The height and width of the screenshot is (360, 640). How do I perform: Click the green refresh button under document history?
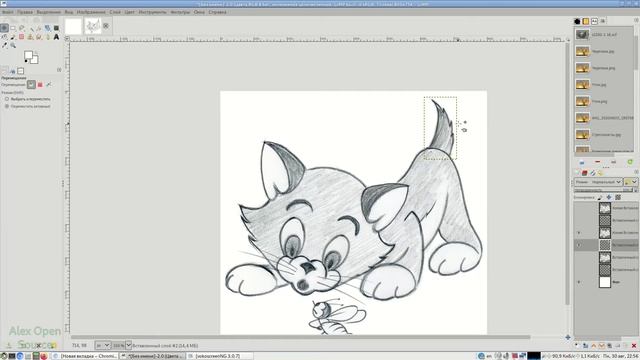(x=630, y=162)
